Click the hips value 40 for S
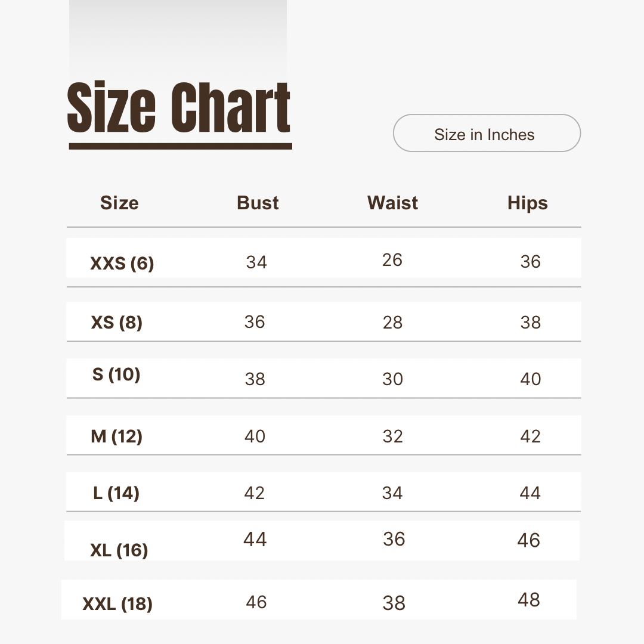Screen dimensions: 644x644 [x=530, y=379]
